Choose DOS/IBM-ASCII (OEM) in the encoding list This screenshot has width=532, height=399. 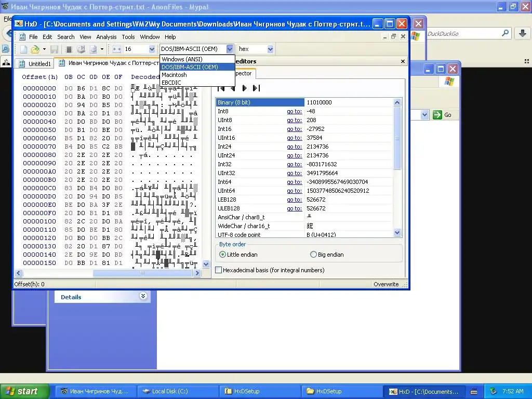point(197,67)
